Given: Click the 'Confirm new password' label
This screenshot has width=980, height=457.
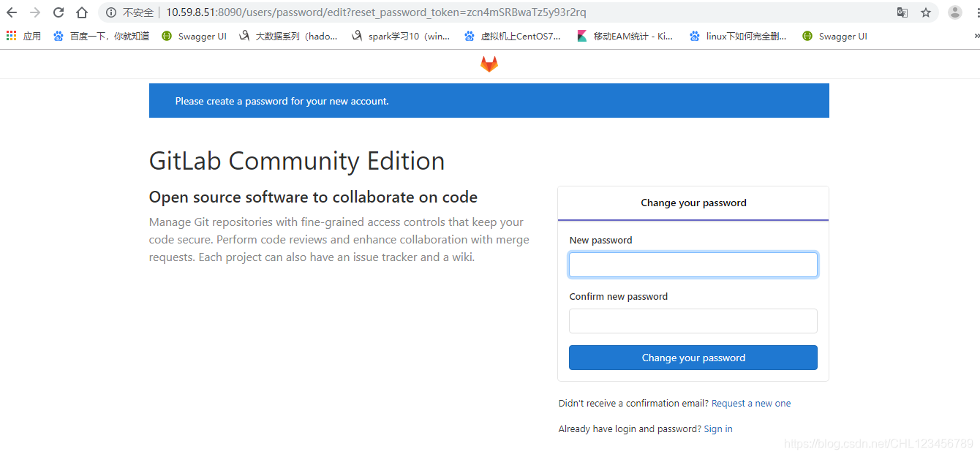Looking at the screenshot, I should click(x=619, y=297).
